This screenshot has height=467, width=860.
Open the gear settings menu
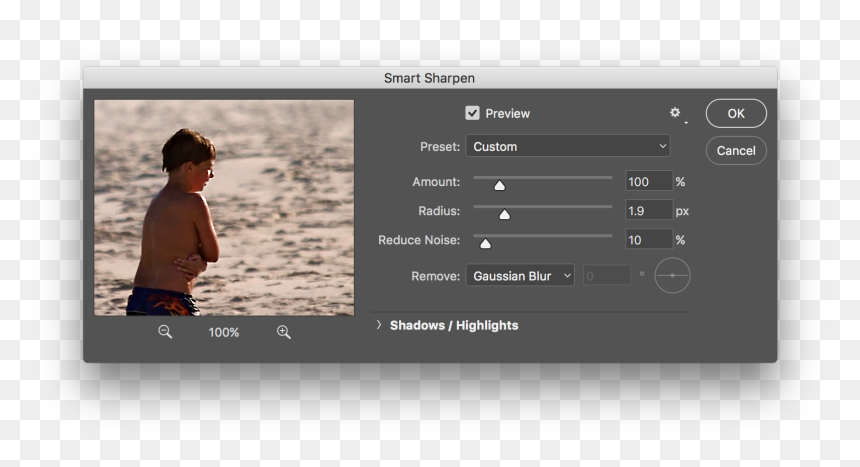point(676,113)
